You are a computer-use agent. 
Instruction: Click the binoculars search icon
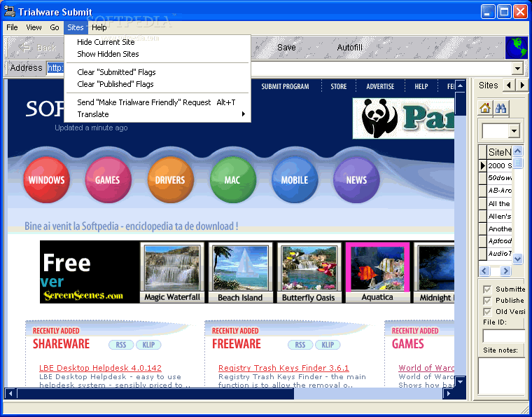(x=500, y=108)
